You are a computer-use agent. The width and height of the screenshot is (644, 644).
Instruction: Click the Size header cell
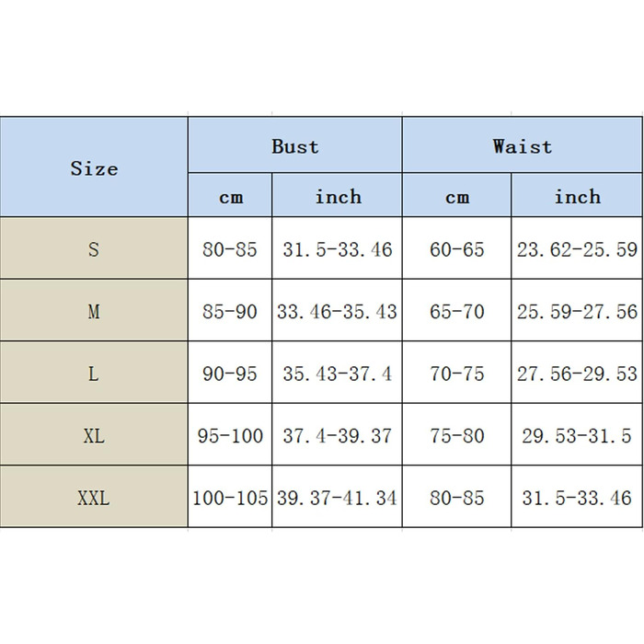94,168
